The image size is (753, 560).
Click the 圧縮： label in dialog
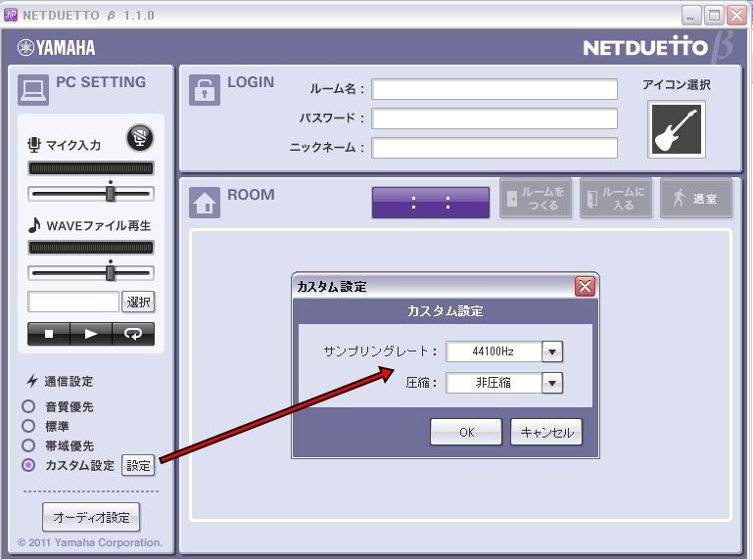click(422, 382)
